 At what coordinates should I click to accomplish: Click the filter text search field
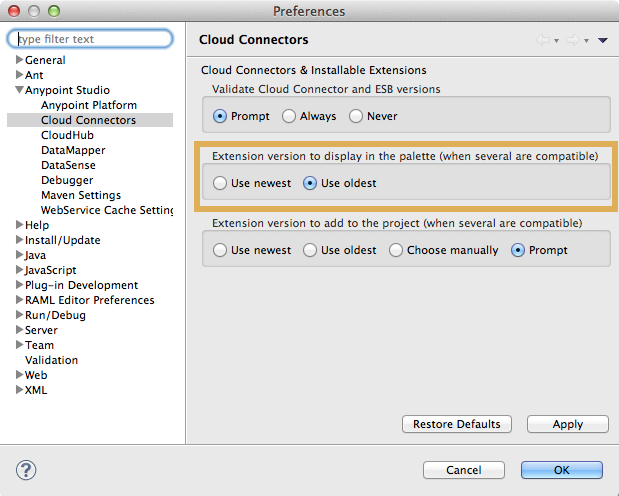[x=90, y=39]
